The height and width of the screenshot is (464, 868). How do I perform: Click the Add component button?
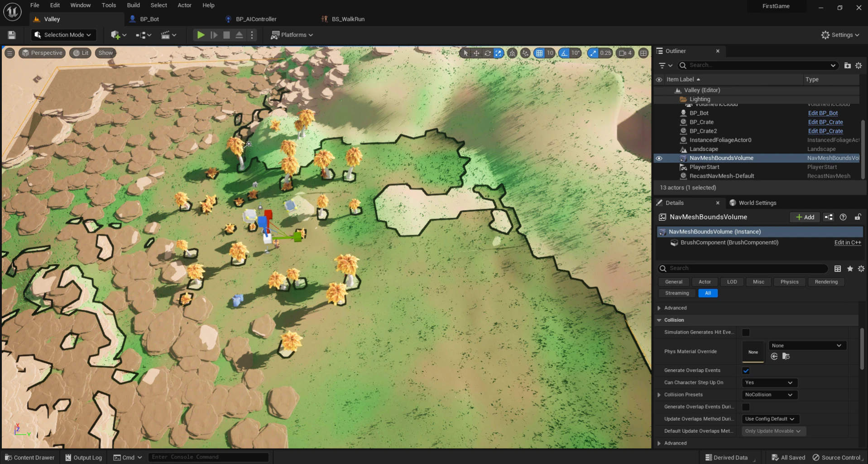(x=805, y=217)
